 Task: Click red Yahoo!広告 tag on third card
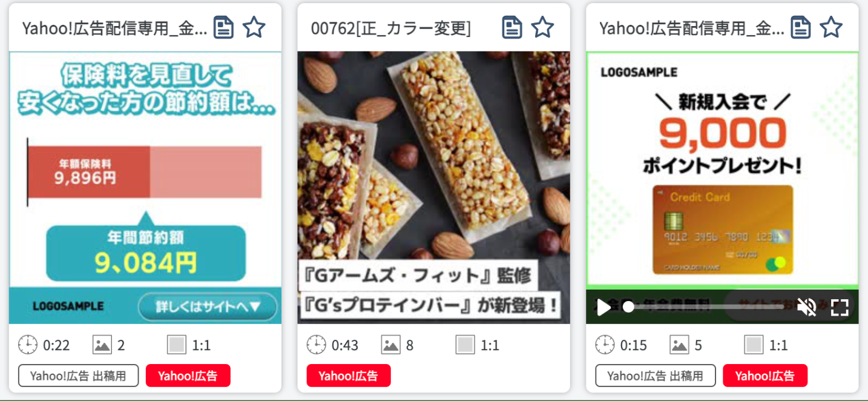[765, 376]
